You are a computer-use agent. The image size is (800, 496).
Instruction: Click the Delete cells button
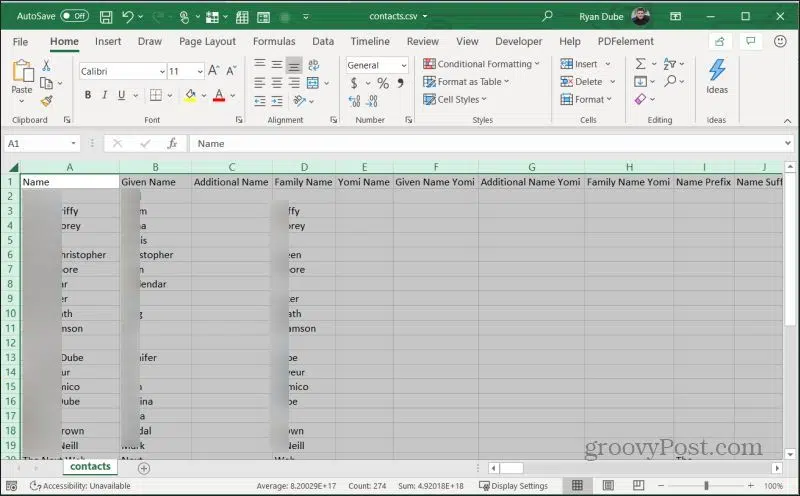click(x=582, y=82)
